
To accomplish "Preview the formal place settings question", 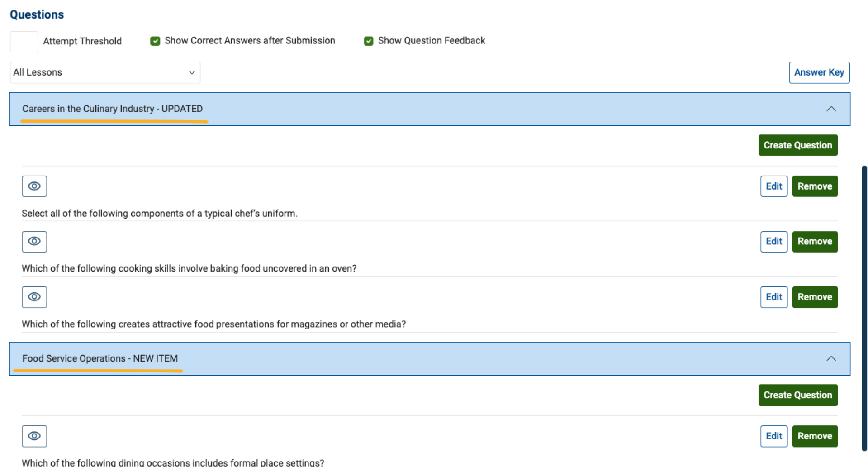I will [34, 436].
